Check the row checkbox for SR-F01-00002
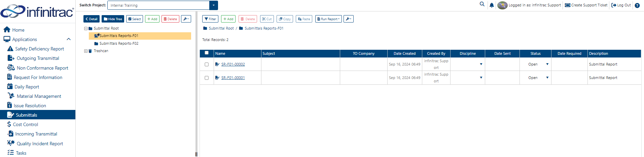644x157 pixels. point(207,64)
